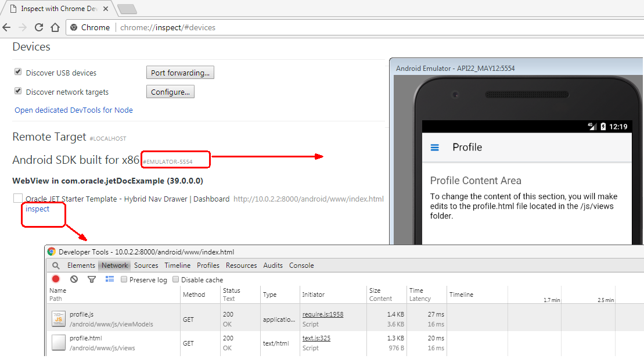Click the Chrome site info icon in address bar
Screen dimensions: 644x359
pyautogui.click(x=74, y=27)
